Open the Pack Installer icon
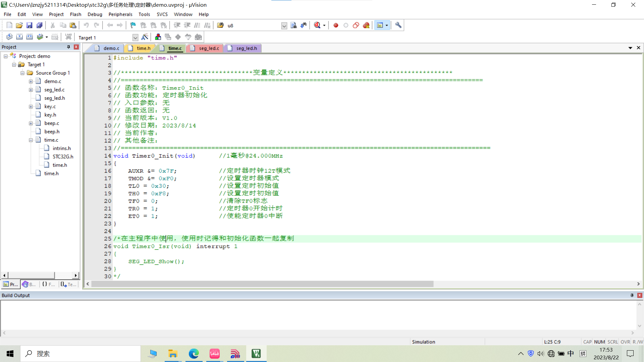 [198, 37]
